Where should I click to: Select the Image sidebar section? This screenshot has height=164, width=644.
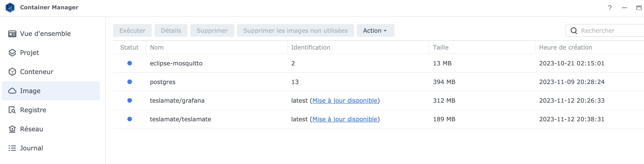click(30, 91)
